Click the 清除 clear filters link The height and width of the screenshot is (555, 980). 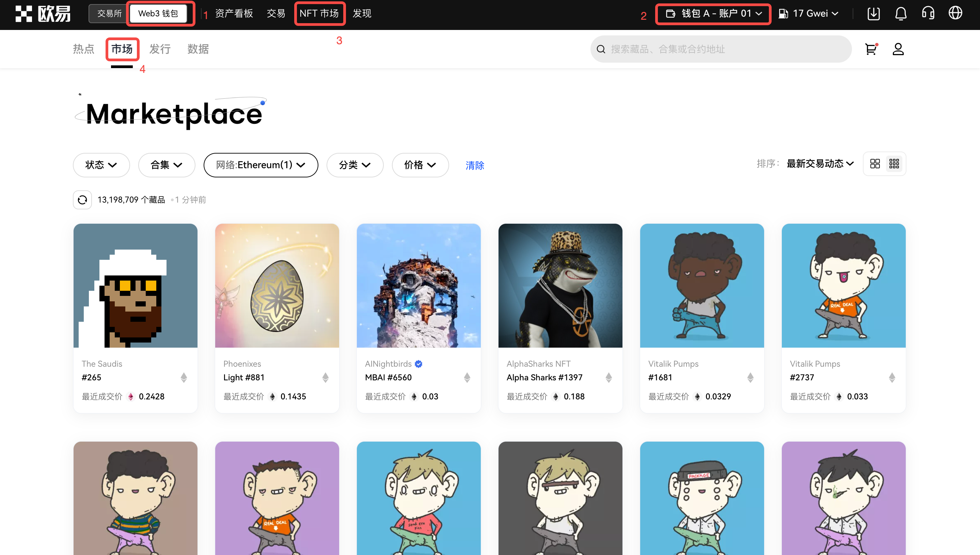coord(475,165)
